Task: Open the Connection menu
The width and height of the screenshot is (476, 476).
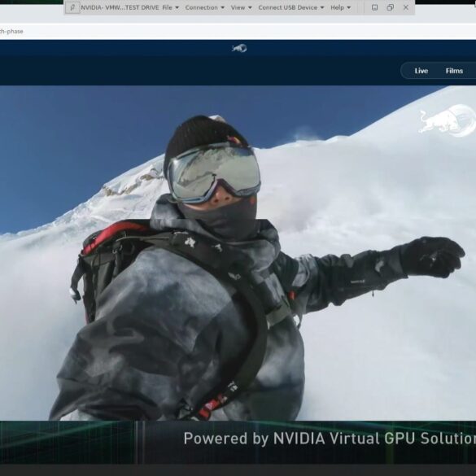Action: pyautogui.click(x=204, y=7)
